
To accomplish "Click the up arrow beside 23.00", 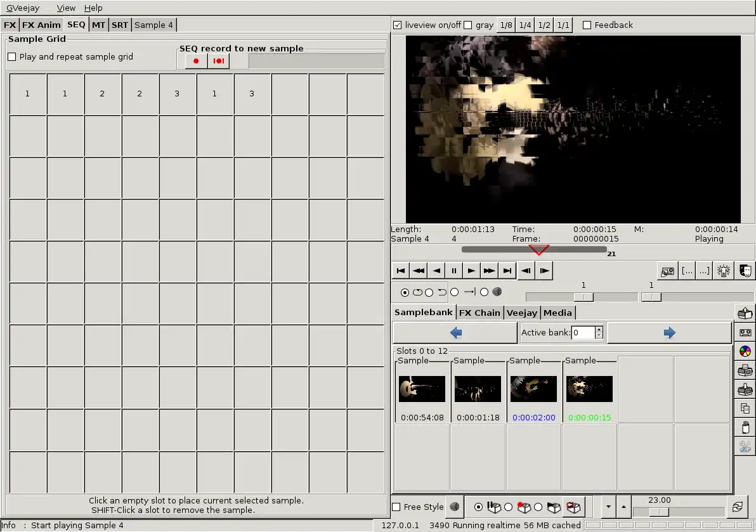I will click(623, 507).
